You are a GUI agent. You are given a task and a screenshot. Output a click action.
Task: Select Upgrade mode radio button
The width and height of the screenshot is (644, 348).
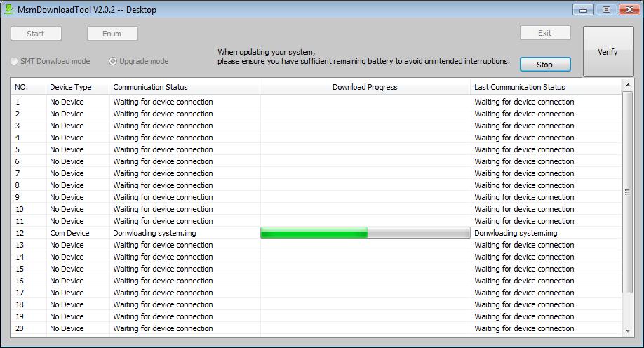click(113, 61)
